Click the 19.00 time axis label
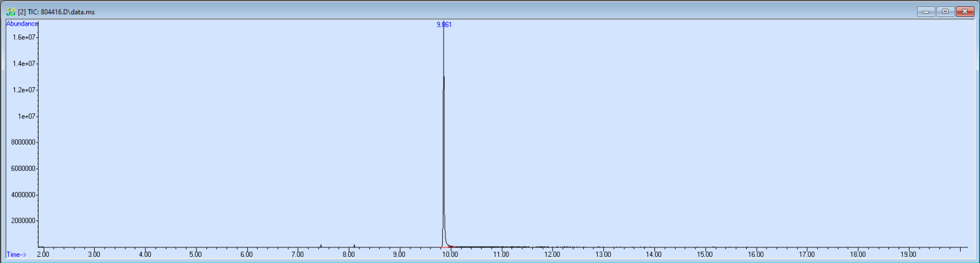This screenshot has height=263, width=980. [x=908, y=254]
